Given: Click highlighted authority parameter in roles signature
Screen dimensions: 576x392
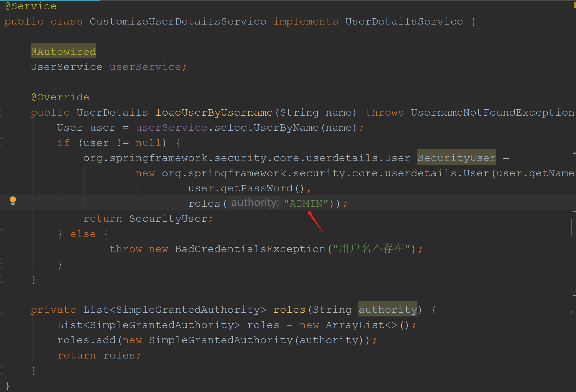Looking at the screenshot, I should coord(388,309).
